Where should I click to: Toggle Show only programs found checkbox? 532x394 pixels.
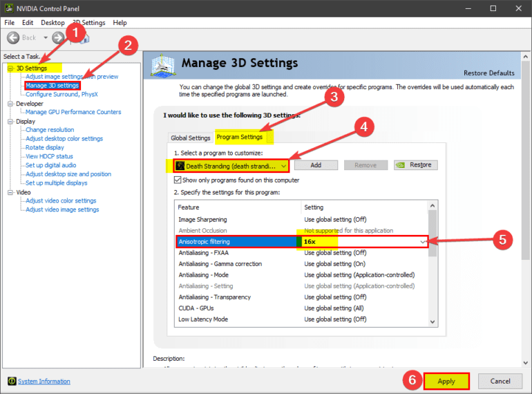pyautogui.click(x=178, y=180)
